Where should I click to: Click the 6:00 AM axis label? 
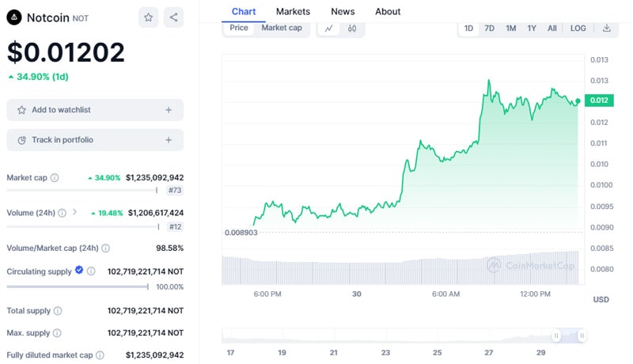pyautogui.click(x=445, y=294)
